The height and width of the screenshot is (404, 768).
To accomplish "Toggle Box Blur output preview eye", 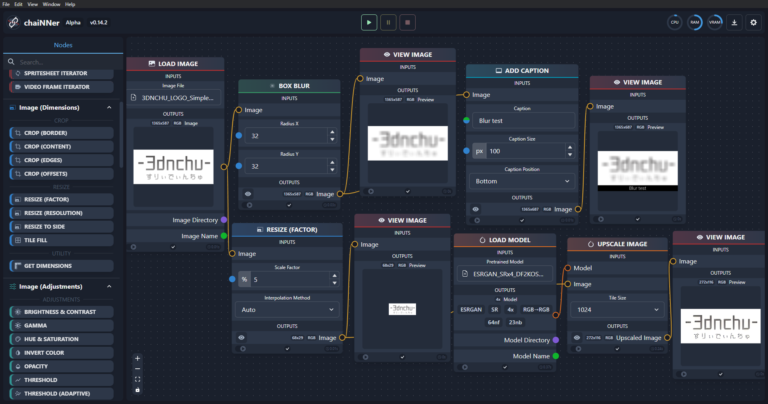I will 248,194.
